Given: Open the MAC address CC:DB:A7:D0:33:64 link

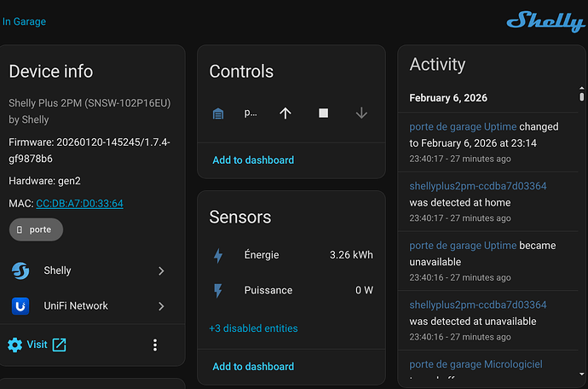Looking at the screenshot, I should point(79,203).
